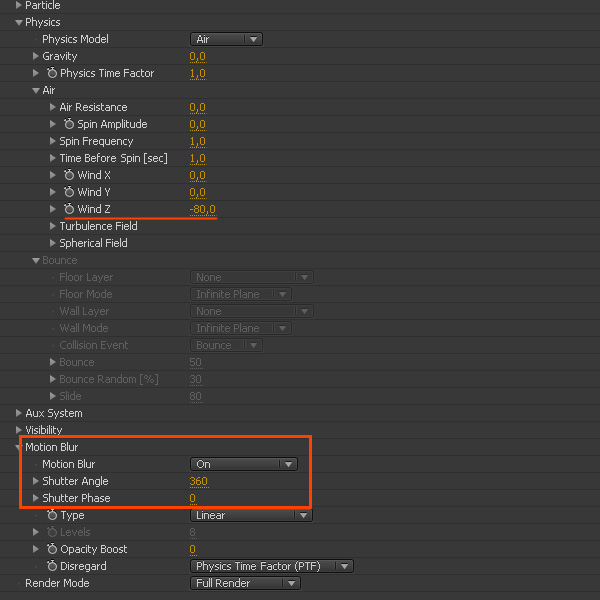Open the Disregard Physics Time Factor dropdown
The height and width of the screenshot is (600, 600).
click(x=272, y=566)
